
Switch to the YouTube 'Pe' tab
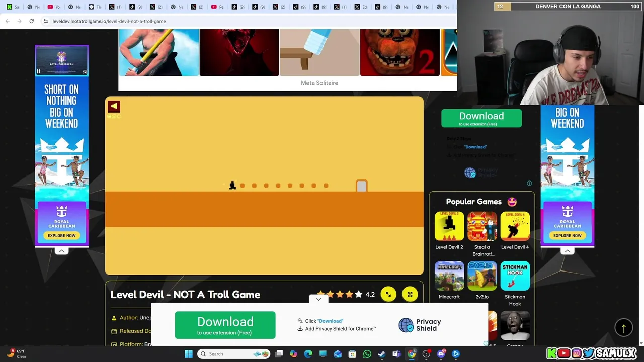pyautogui.click(x=218, y=7)
